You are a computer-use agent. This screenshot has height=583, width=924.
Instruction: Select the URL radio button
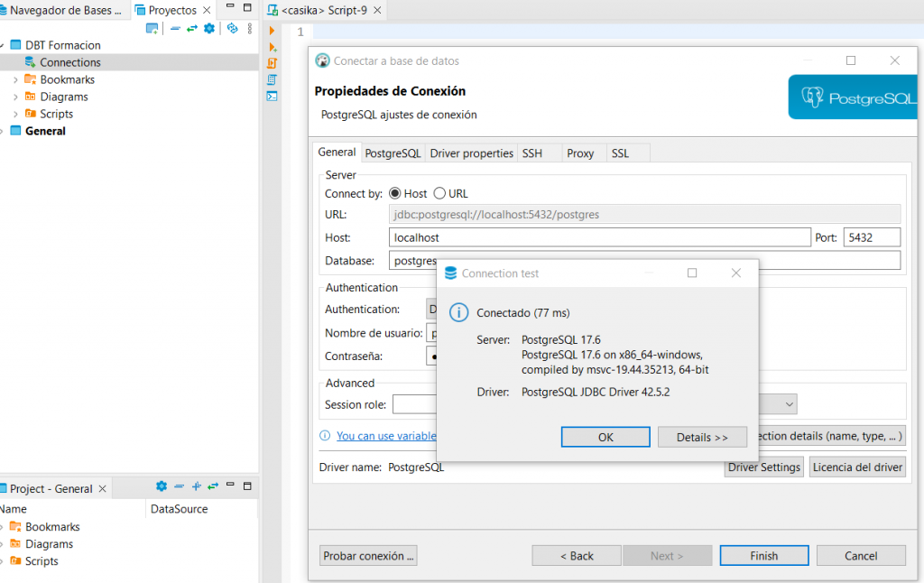pyautogui.click(x=439, y=193)
